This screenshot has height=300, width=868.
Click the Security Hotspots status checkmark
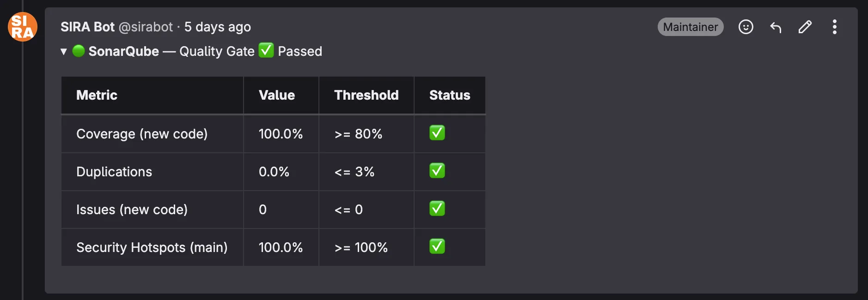(437, 246)
